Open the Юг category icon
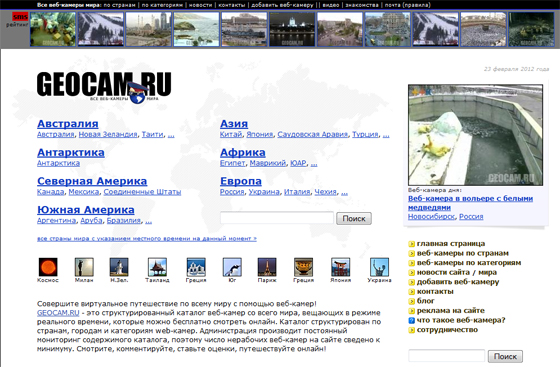This screenshot has width=560, height=367. point(232,267)
